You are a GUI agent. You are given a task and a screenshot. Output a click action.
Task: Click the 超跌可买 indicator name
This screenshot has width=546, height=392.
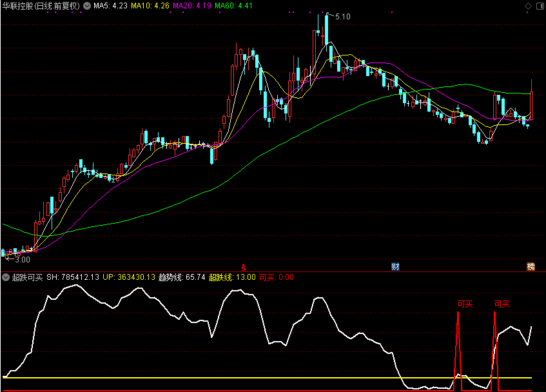pos(27,277)
